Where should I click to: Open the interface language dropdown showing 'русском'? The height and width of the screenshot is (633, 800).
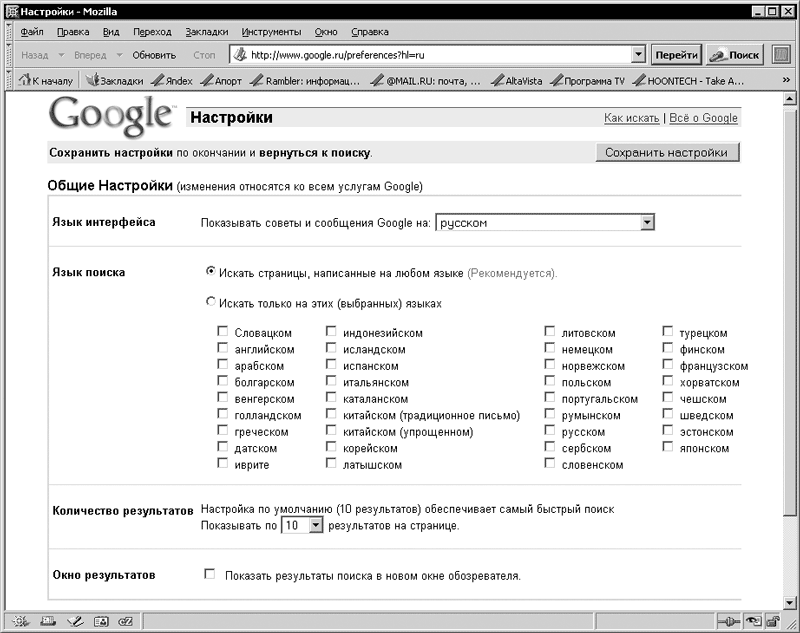point(647,222)
